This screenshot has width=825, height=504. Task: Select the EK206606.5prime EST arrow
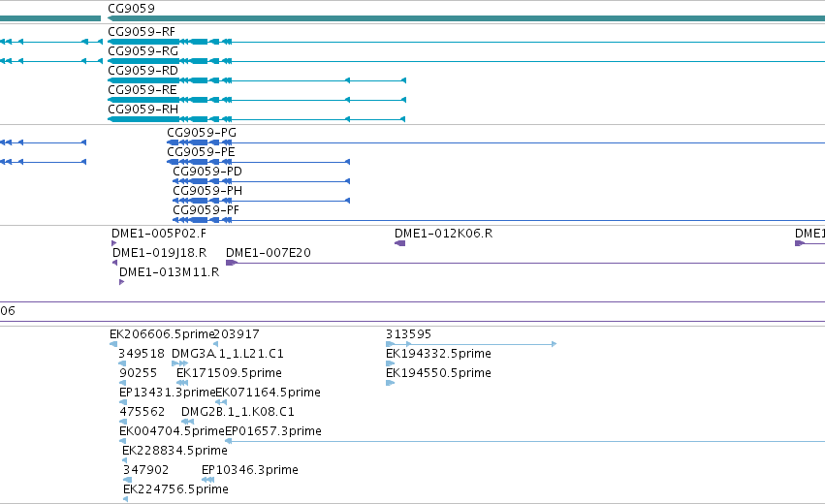pos(113,344)
